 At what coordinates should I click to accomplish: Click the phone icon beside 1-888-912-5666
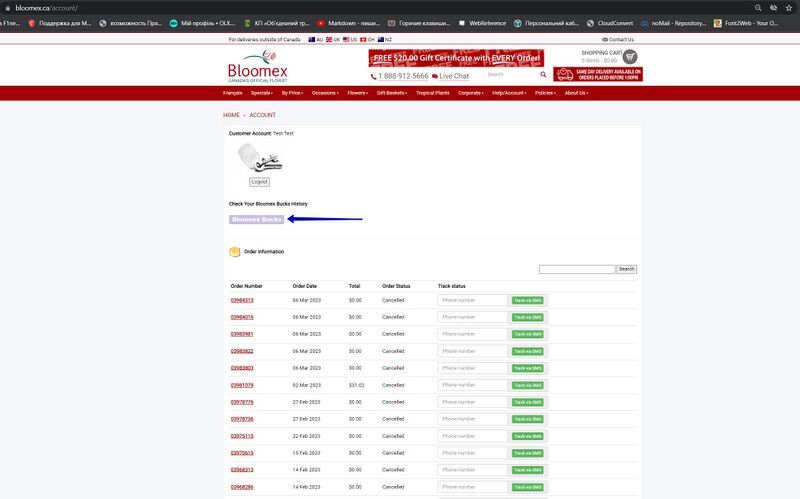[x=373, y=76]
